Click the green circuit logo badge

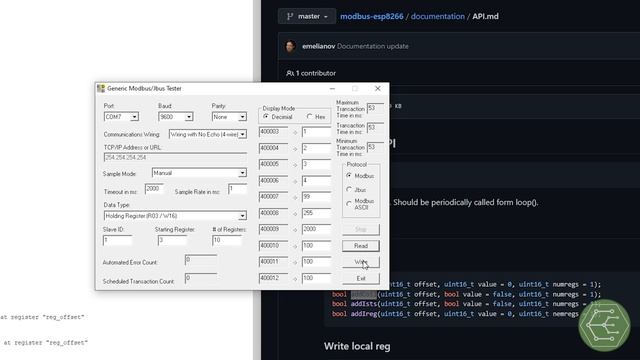(x=604, y=325)
